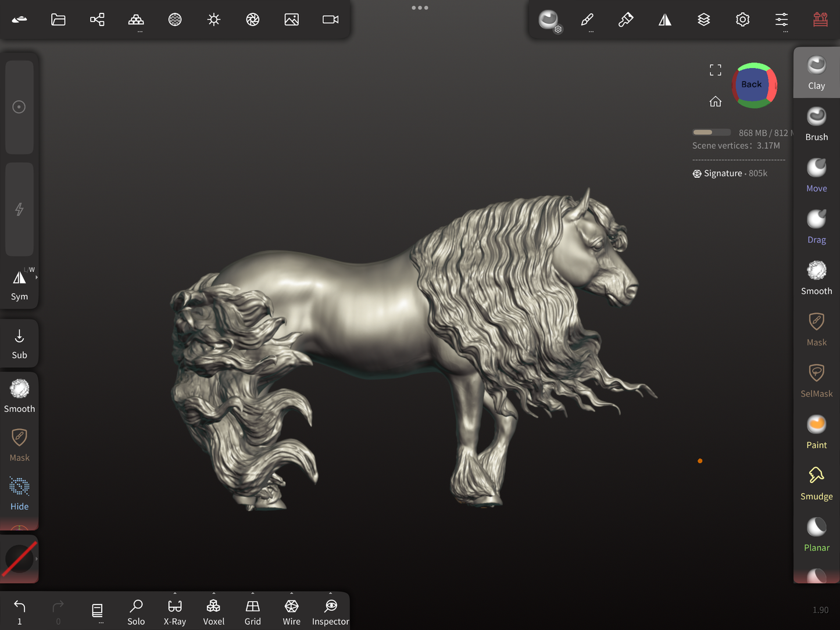Choose the Drag brush tool
840x630 pixels.
pyautogui.click(x=816, y=227)
